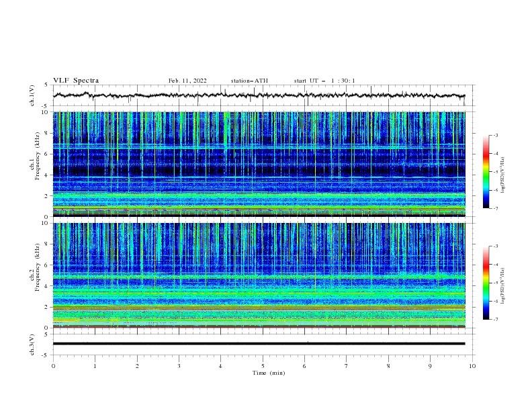This screenshot has height=411, width=532.
Task: Click the ch.1 voltage waveform trace
Action: [259, 95]
